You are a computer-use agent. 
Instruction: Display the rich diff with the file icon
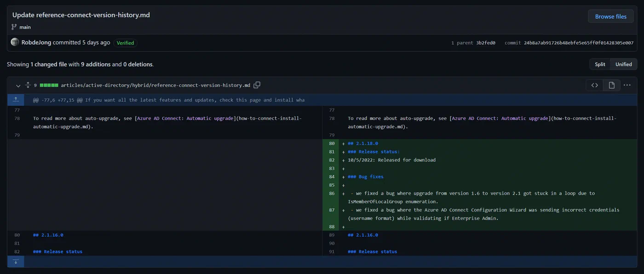[611, 85]
